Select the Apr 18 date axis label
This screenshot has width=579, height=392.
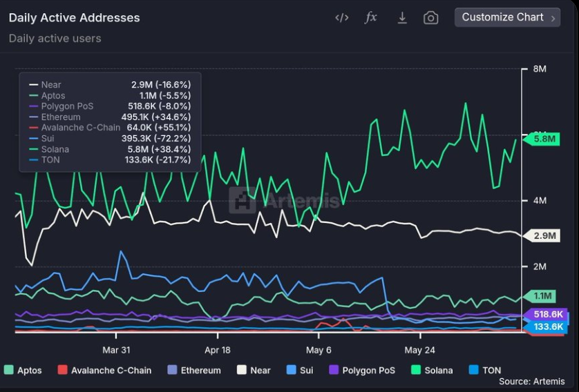pyautogui.click(x=217, y=350)
